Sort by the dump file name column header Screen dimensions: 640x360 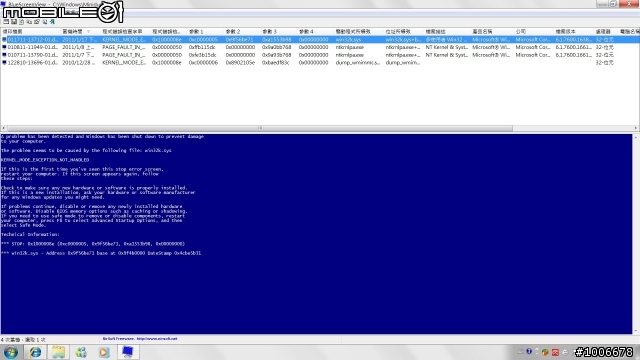[x=31, y=31]
